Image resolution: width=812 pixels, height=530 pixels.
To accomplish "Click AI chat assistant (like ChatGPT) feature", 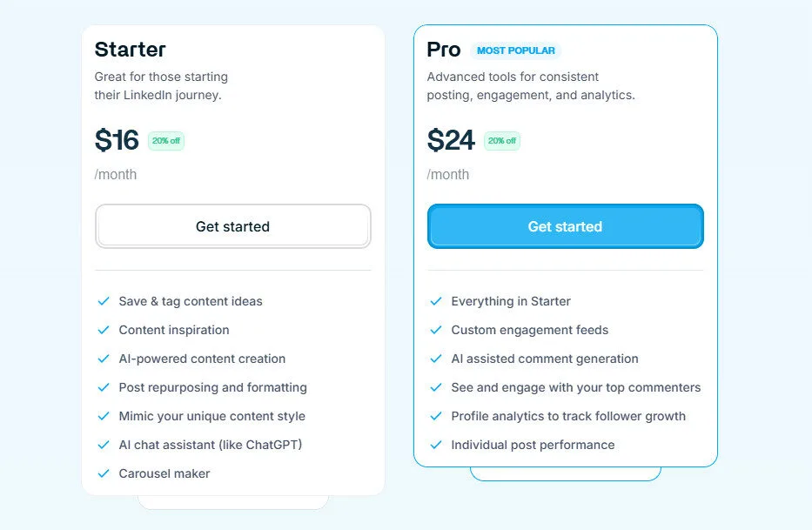I will pyautogui.click(x=211, y=445).
